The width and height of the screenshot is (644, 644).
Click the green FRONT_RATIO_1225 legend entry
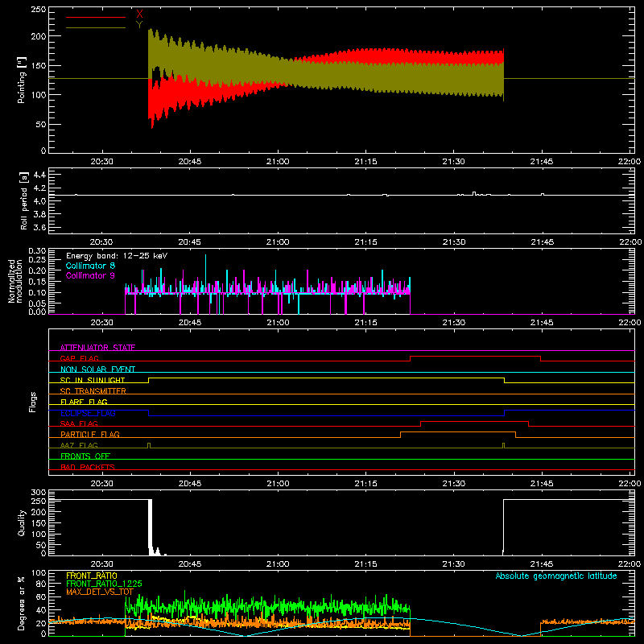point(104,584)
